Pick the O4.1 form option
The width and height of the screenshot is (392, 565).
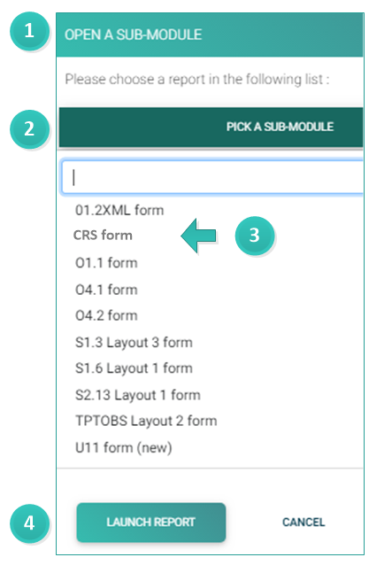tap(106, 290)
